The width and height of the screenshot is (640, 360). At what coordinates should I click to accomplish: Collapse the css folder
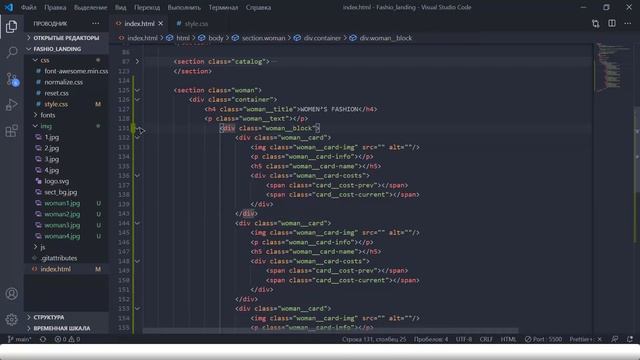point(45,60)
